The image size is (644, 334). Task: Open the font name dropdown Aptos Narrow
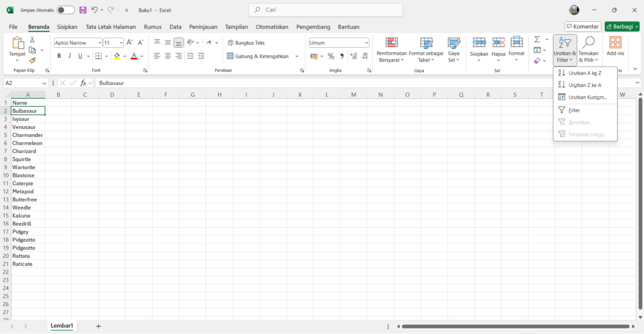(x=99, y=43)
